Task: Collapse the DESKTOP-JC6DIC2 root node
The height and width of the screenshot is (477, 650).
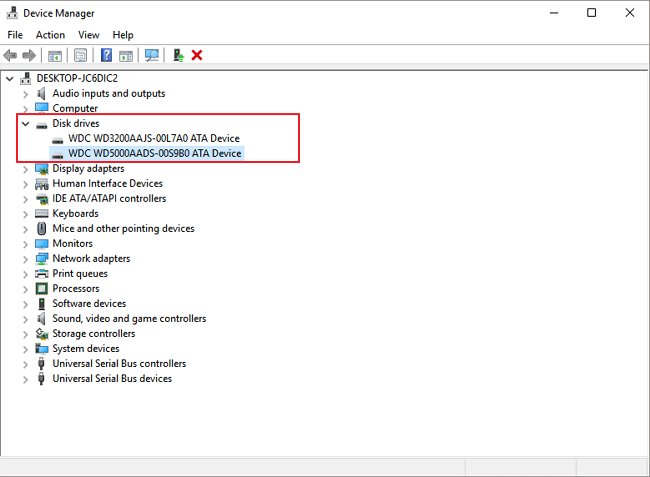Action: coord(10,78)
